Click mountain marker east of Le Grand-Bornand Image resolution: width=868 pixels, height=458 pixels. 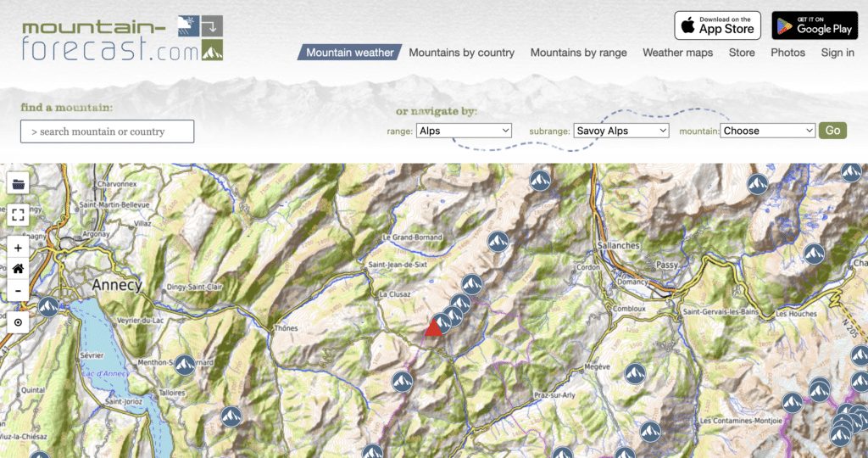pos(498,242)
